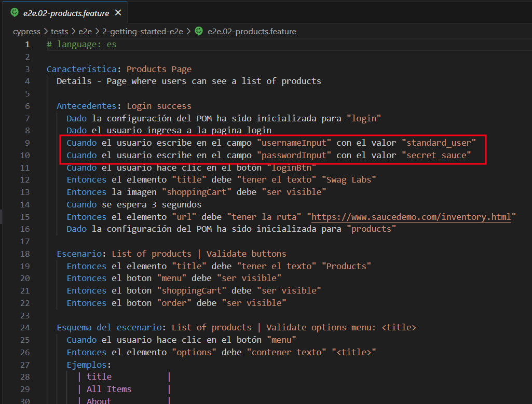Screen dimensions: 532x404
Task: Select the e2e.02-products.feature editor tab
Action: (66, 13)
